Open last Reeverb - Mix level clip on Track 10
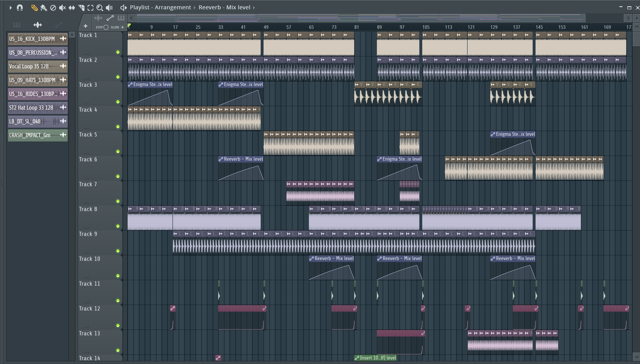Viewport: 640px width, 364px height. 513,259
